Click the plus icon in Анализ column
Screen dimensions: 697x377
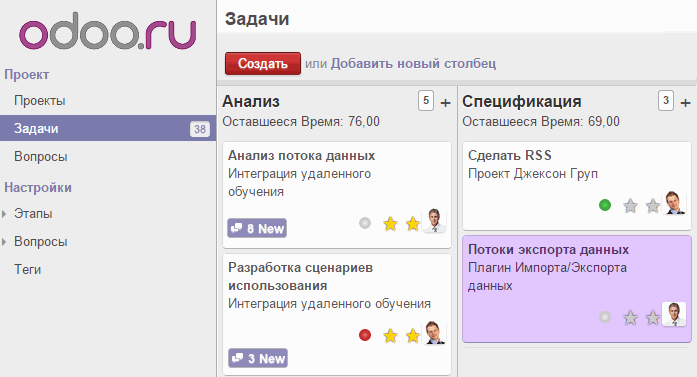point(445,103)
